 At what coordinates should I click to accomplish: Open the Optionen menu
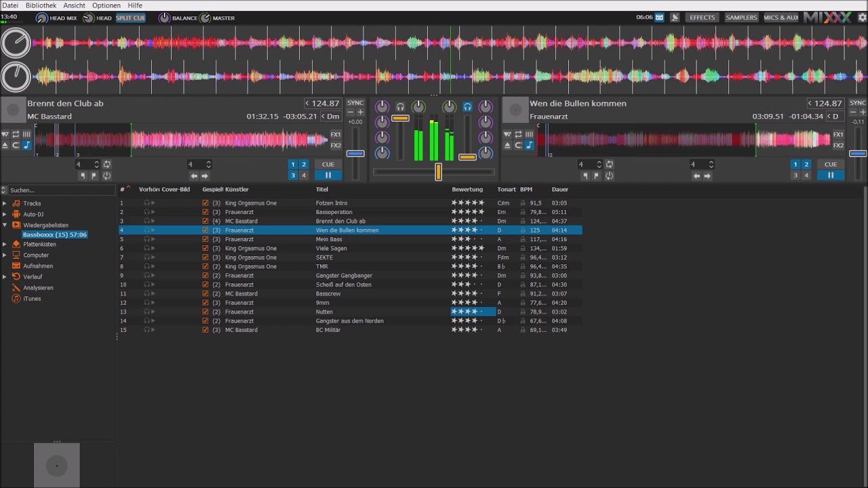106,5
